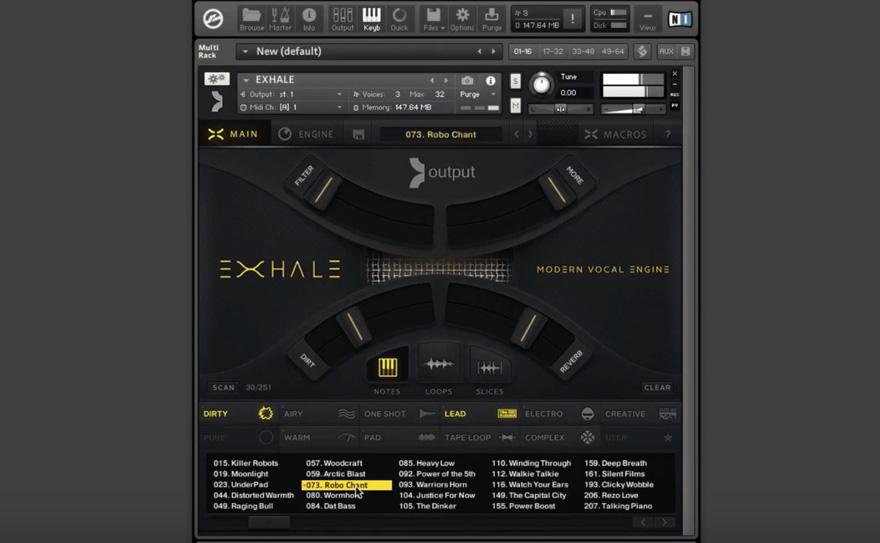Click the exclamation panic button
The image size is (880, 543).
coord(572,19)
